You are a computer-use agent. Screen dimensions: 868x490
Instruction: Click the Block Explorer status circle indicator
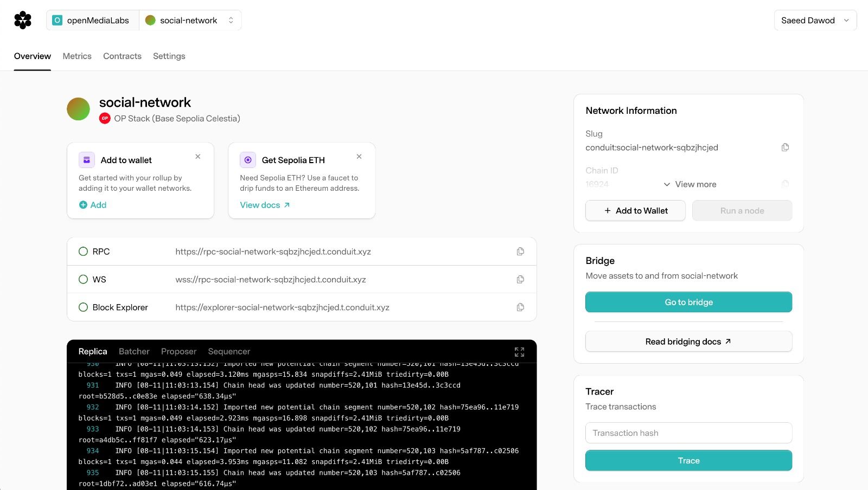(x=83, y=307)
